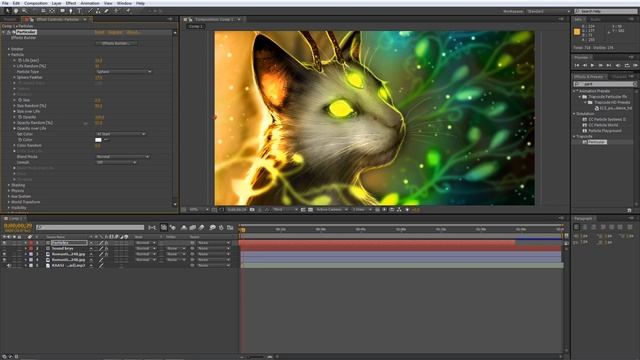Step to next frame in Preview panel
The width and height of the screenshot is (640, 360).
pyautogui.click(x=601, y=65)
